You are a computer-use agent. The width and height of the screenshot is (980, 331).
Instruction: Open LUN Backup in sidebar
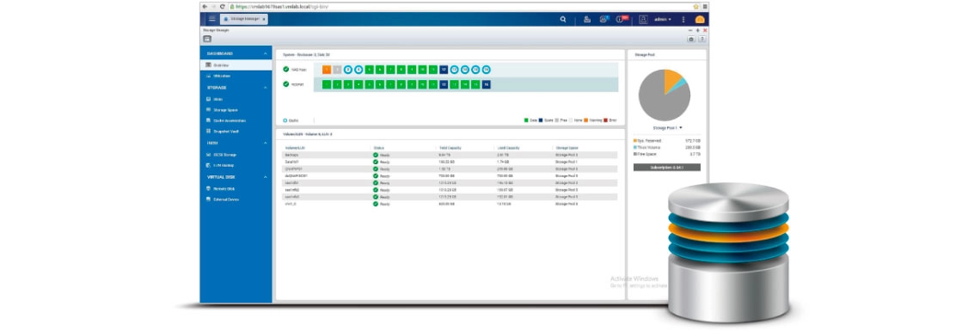236,165
